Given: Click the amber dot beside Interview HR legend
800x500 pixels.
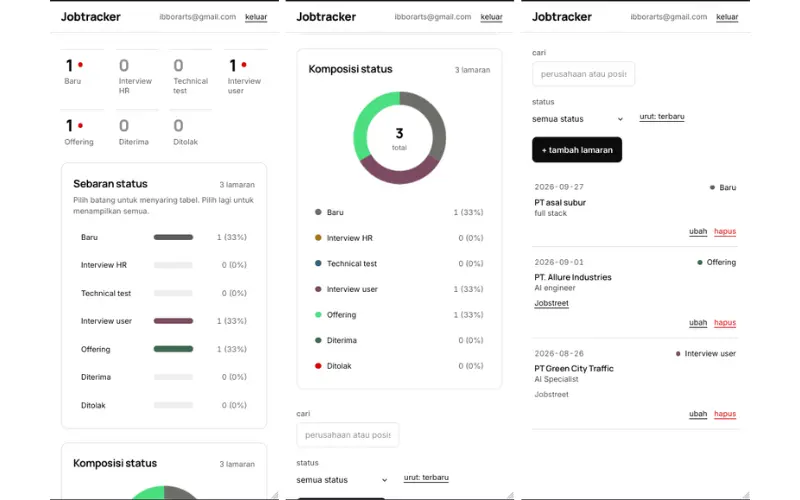Looking at the screenshot, I should [x=318, y=238].
